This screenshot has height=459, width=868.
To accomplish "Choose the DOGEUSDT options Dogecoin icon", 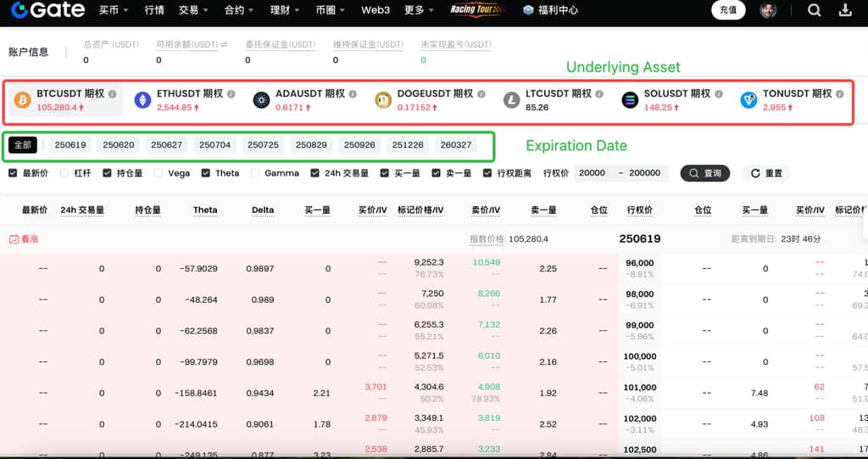I will (383, 100).
